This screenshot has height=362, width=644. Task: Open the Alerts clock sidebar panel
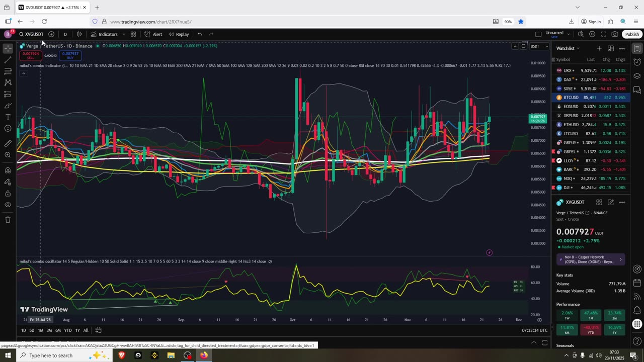click(x=637, y=62)
